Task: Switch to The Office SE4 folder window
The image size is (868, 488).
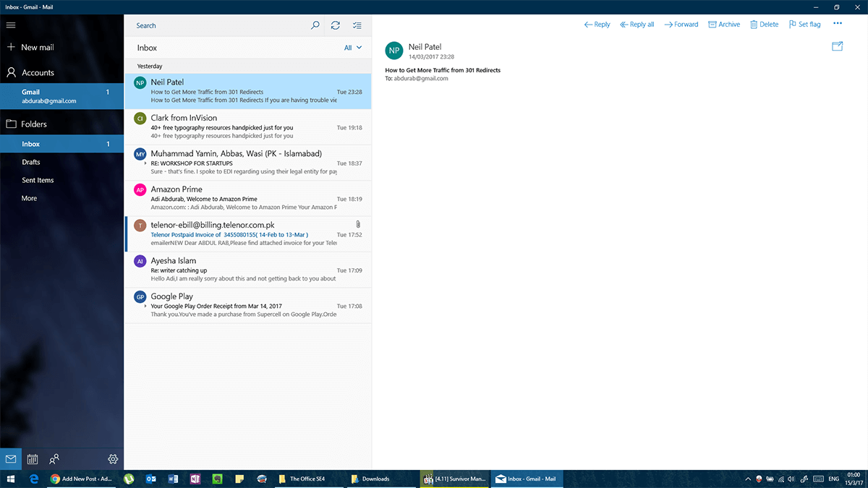Action: tap(310, 479)
